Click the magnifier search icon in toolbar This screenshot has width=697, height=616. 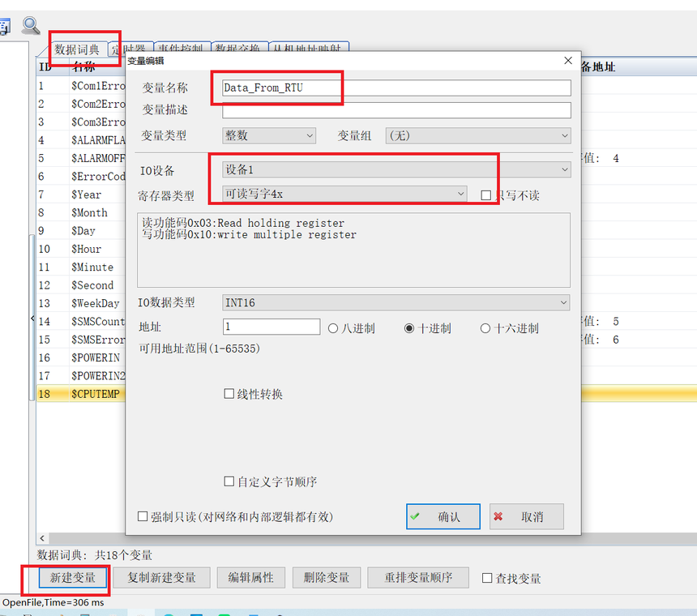[x=31, y=26]
